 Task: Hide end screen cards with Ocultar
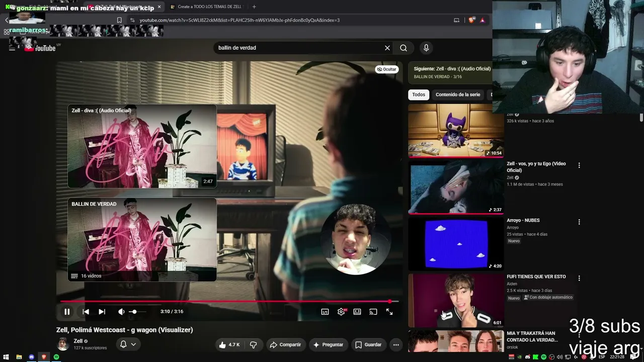coord(386,69)
